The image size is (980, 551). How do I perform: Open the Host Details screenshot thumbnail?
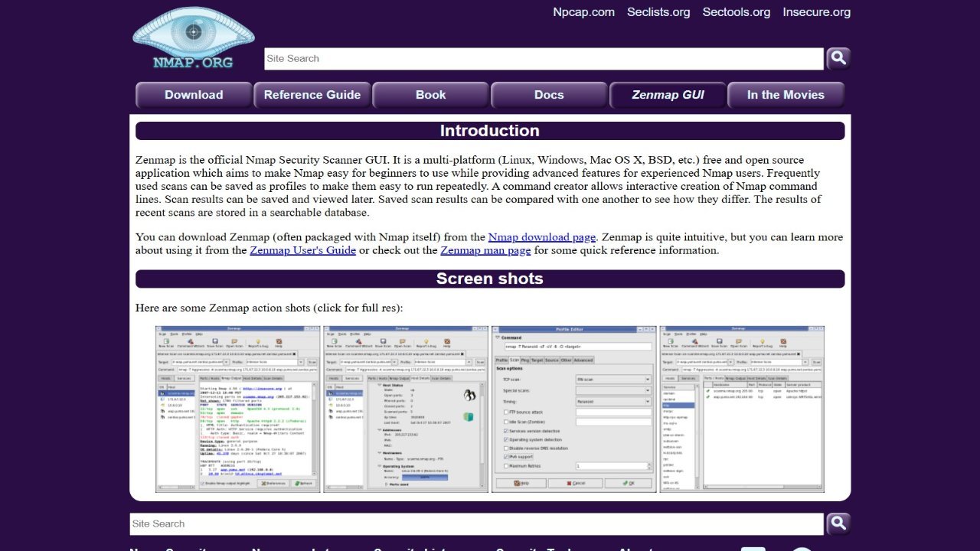pyautogui.click(x=406, y=409)
